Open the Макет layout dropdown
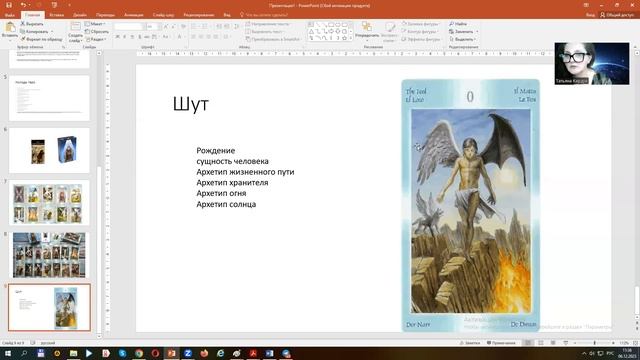 96,24
